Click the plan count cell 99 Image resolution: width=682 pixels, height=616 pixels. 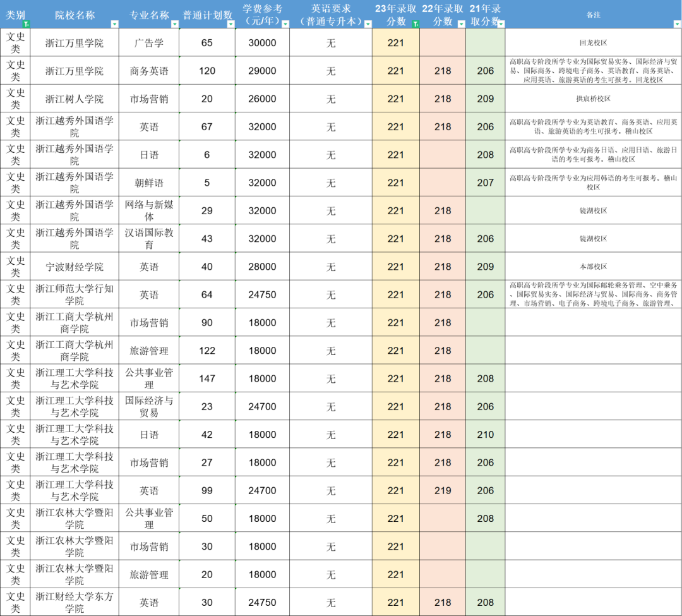207,490
